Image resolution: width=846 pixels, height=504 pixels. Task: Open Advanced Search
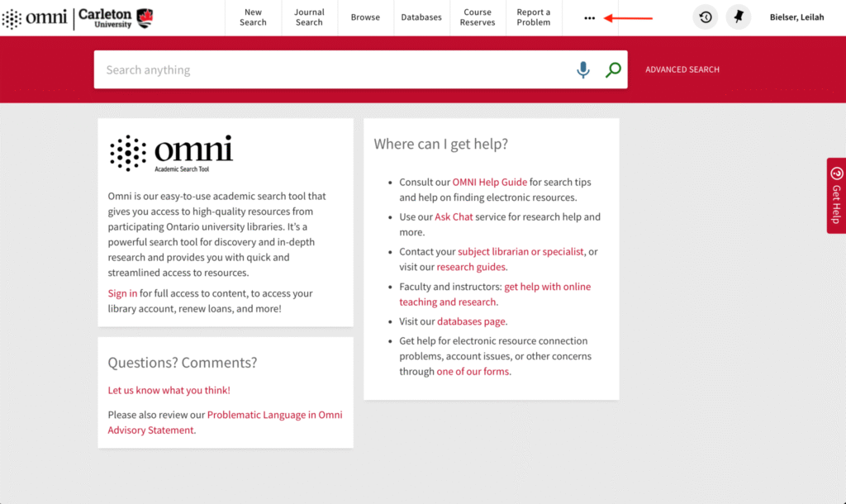pos(682,69)
